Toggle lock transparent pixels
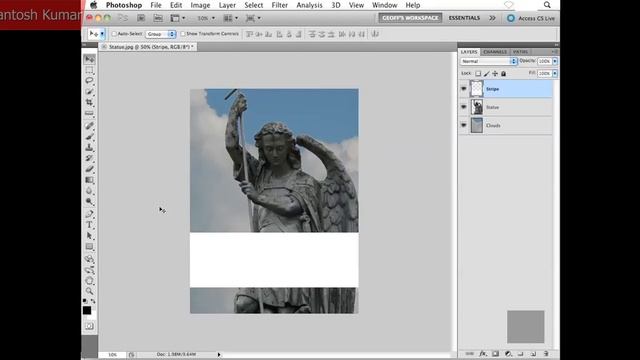 (478, 74)
